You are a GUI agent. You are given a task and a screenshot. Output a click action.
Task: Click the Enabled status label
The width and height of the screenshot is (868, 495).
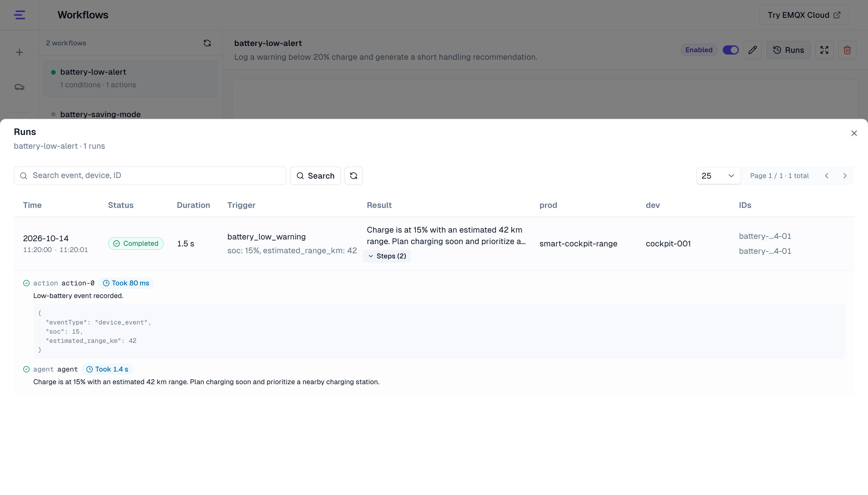point(698,50)
